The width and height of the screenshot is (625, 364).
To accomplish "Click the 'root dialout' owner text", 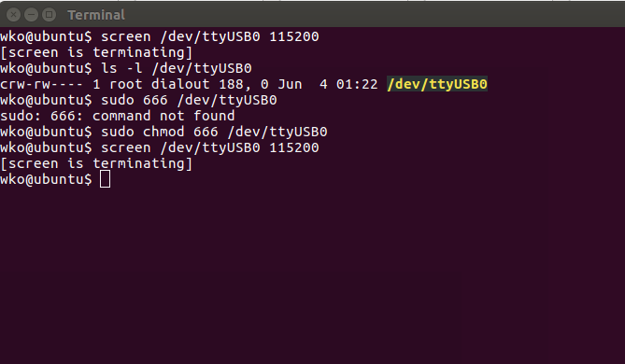I will coord(160,84).
